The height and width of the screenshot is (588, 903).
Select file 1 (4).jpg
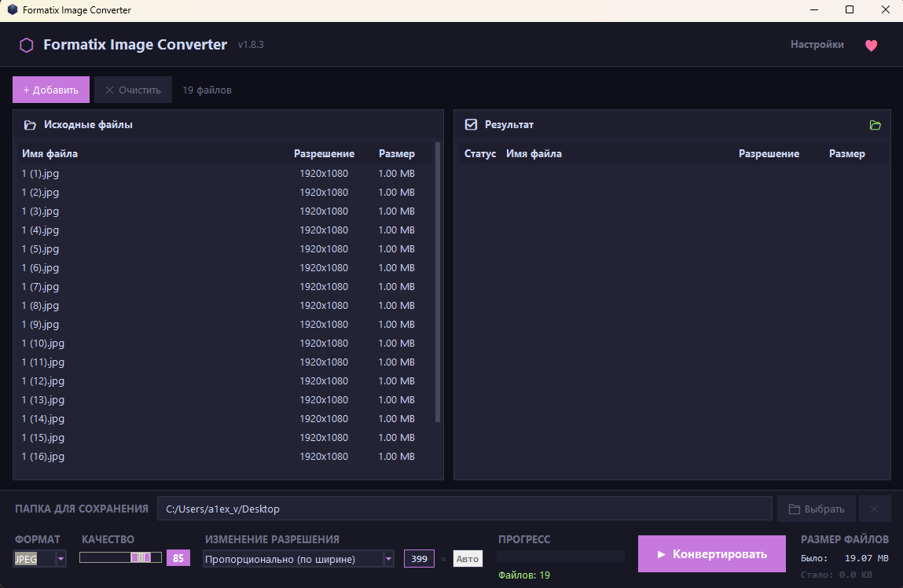[225, 230]
